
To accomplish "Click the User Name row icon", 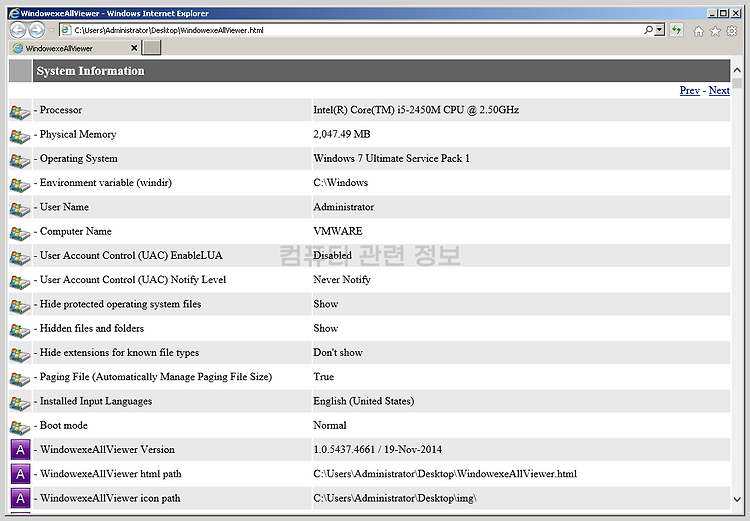I will [20, 210].
